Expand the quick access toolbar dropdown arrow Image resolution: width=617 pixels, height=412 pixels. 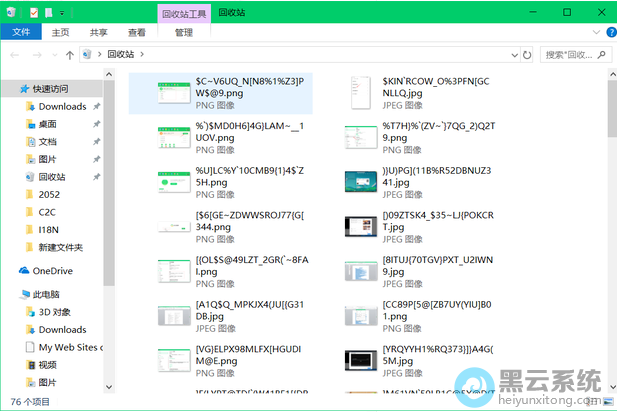coord(62,12)
